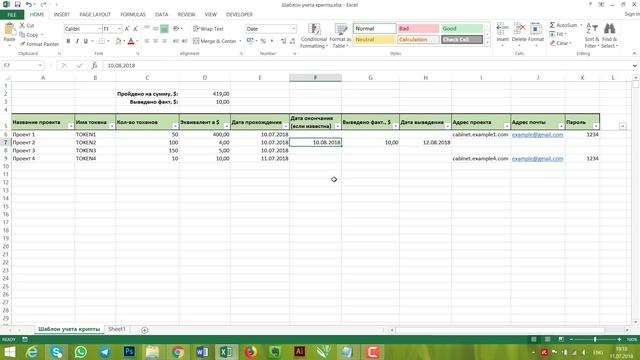640x360 pixels.
Task: Apply the Bad cell style
Action: click(x=418, y=29)
